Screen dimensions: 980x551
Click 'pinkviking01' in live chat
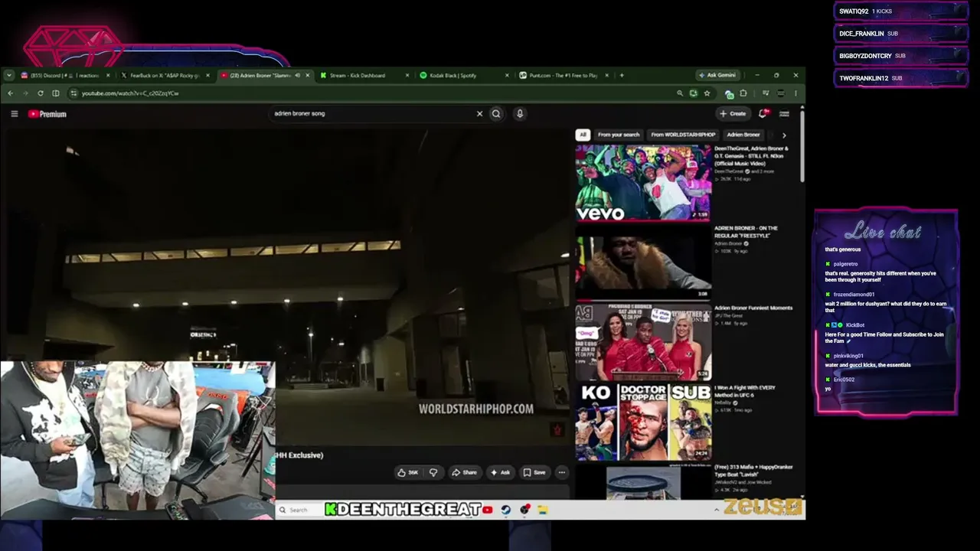coord(848,356)
